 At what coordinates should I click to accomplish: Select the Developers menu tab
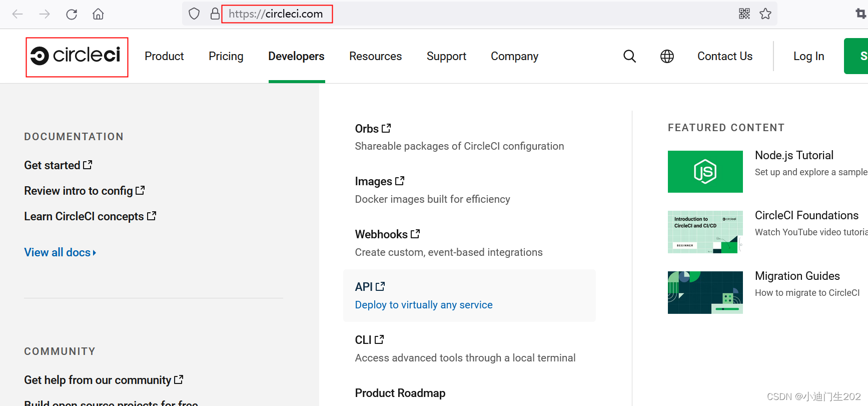(297, 56)
